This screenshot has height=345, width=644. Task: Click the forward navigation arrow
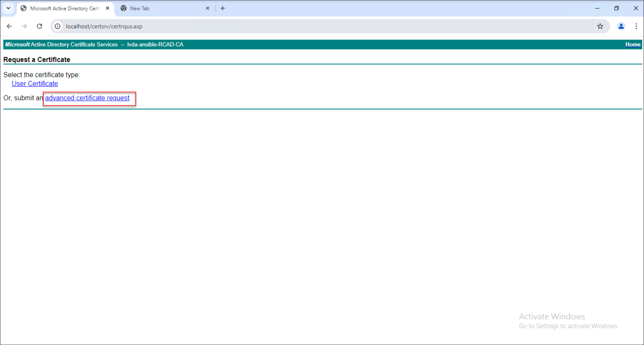coord(24,26)
